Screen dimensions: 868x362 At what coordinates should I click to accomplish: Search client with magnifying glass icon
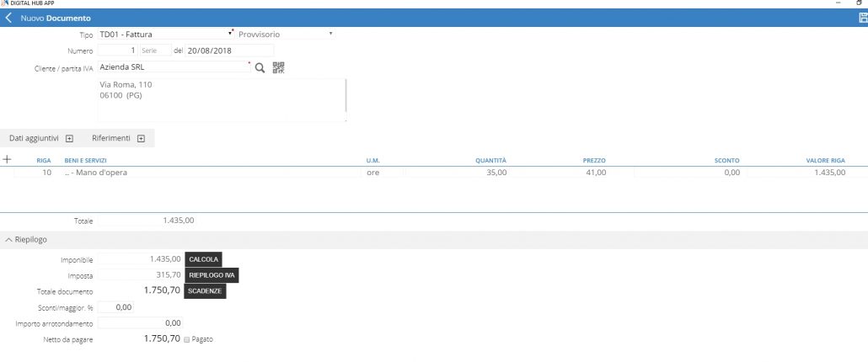click(260, 68)
